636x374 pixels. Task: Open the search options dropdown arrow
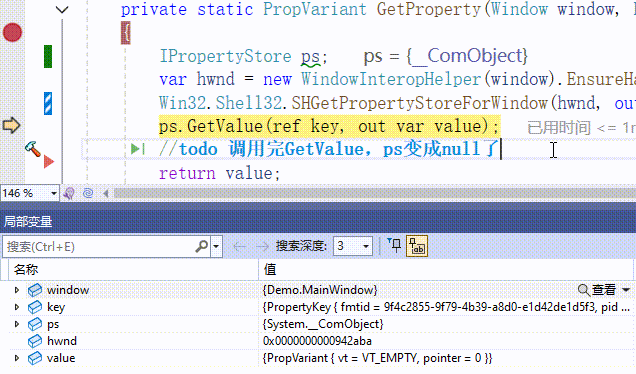(x=216, y=246)
